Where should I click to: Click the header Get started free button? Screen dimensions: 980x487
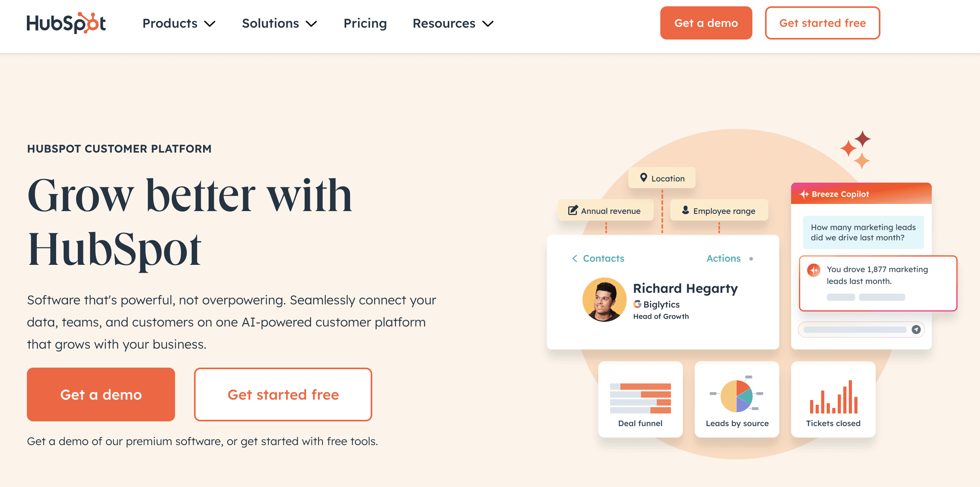click(822, 23)
